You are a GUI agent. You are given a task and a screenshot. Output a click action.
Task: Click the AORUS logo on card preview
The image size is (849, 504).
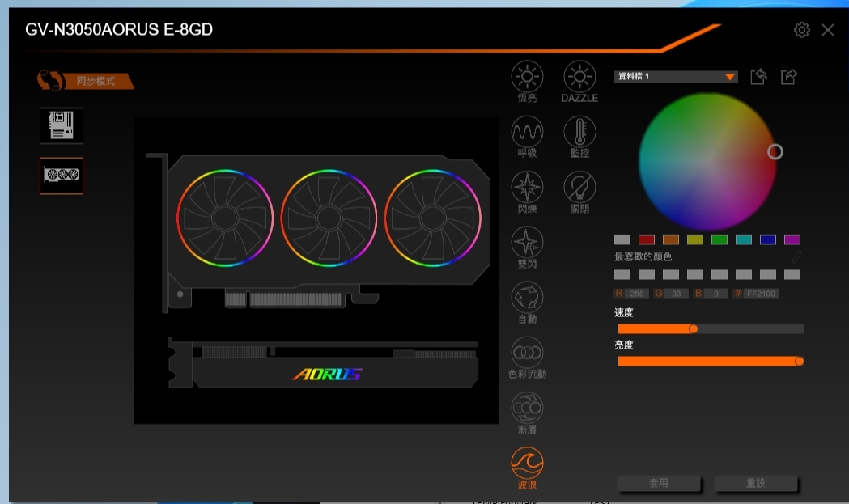[x=328, y=374]
